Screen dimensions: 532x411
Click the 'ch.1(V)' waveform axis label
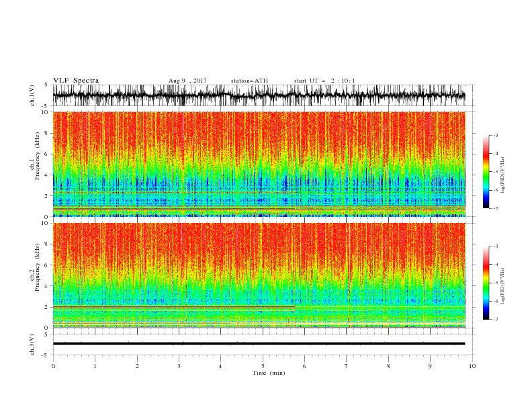tap(32, 95)
